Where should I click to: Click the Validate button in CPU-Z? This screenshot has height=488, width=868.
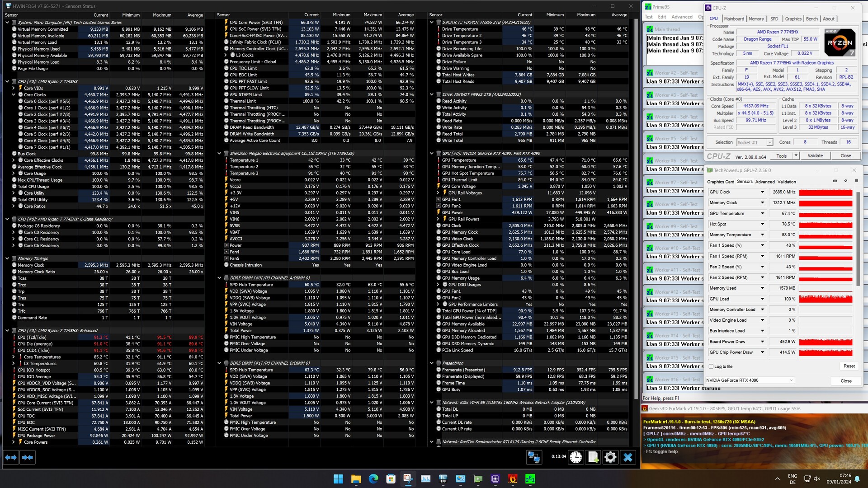click(815, 155)
